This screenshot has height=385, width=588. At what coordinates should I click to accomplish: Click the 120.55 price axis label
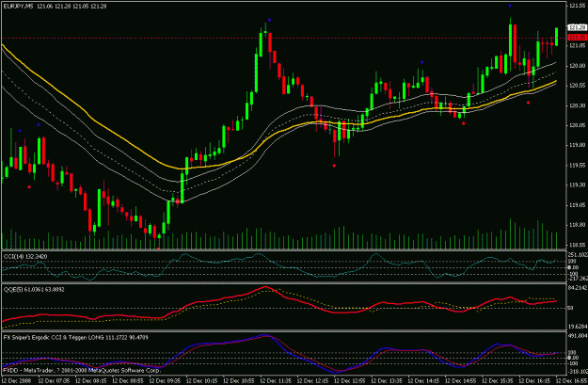[x=578, y=85]
